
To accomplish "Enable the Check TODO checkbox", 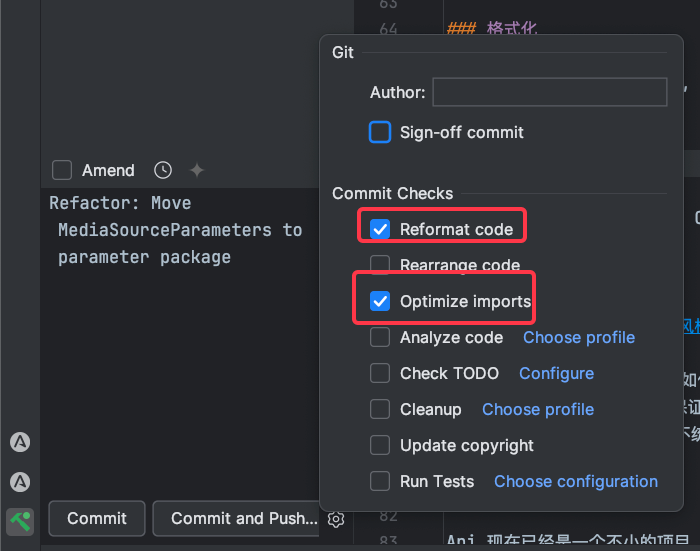I will click(380, 373).
